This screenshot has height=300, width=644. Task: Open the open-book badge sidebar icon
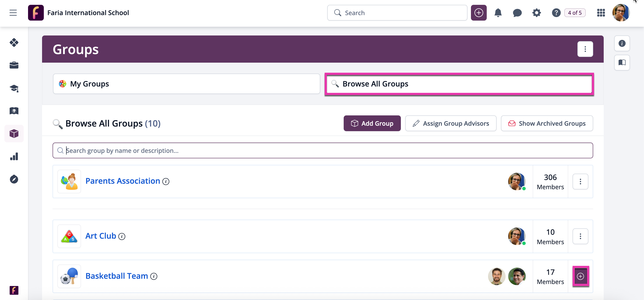(14, 111)
